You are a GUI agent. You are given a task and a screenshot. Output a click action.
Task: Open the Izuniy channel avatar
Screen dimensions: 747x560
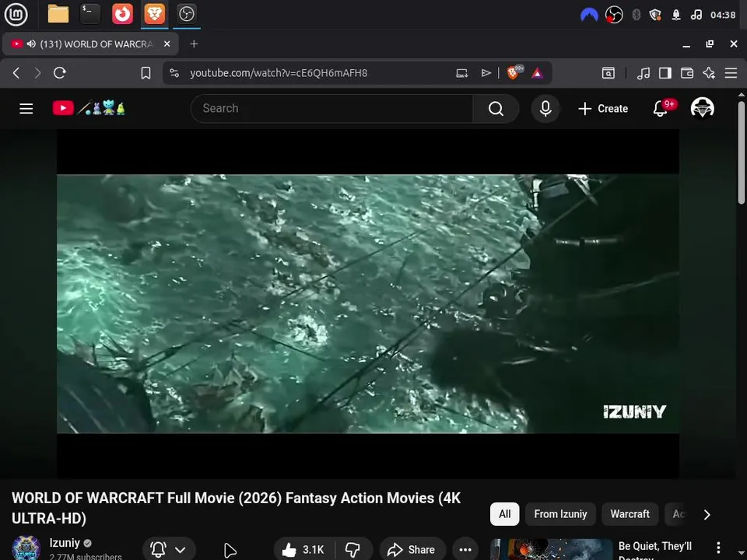pyautogui.click(x=26, y=548)
